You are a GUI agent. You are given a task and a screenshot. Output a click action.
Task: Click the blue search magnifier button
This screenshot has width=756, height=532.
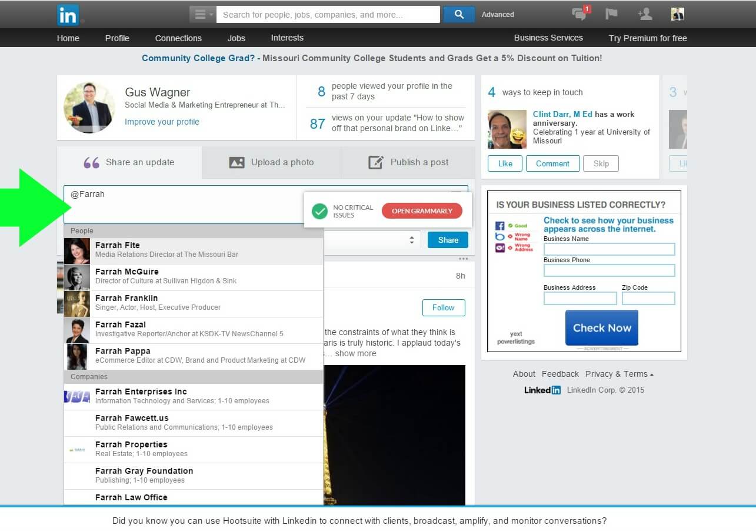459,15
